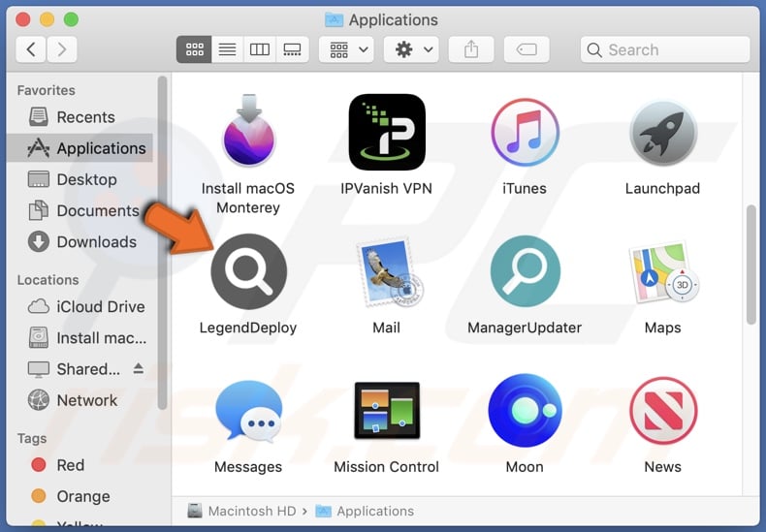
Task: Go back with the left arrow button
Action: (31, 49)
